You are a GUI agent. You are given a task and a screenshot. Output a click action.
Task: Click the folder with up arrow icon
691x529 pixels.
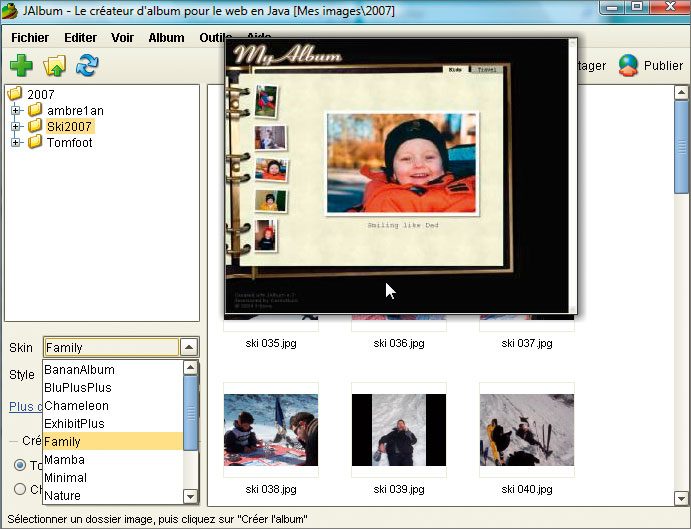54,66
